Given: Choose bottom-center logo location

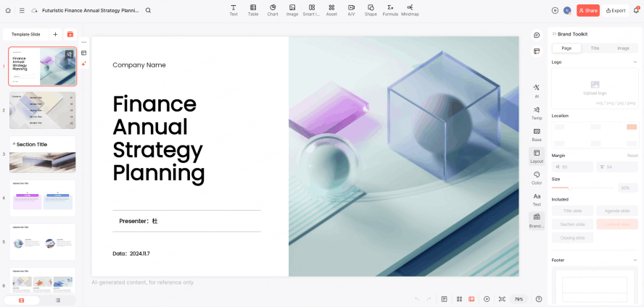Looking at the screenshot, I should (595, 143).
